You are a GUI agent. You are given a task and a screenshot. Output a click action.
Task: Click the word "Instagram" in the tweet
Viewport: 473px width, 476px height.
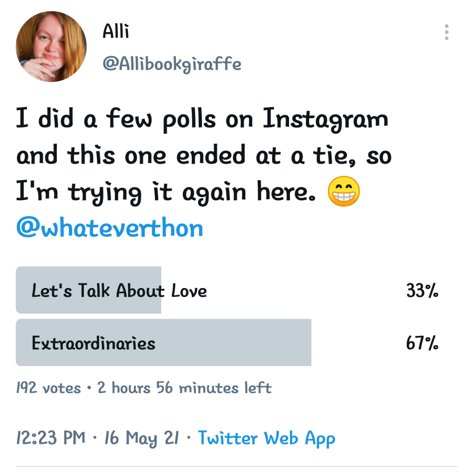point(325,120)
